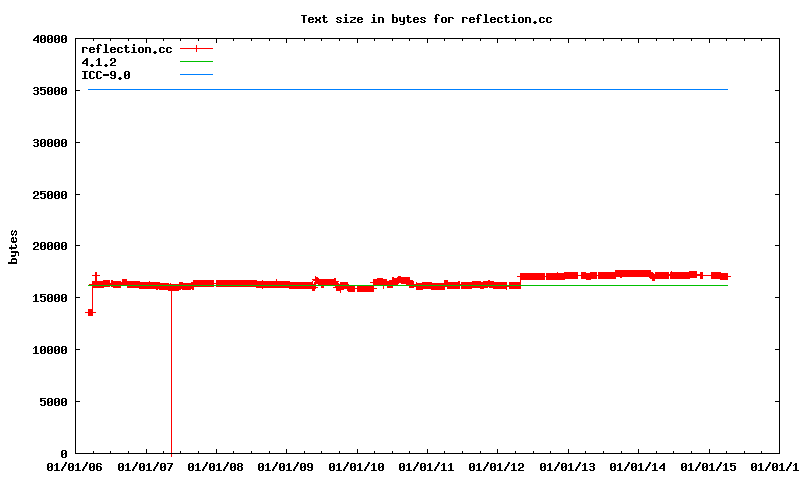
Task: Click the ICC-9.0 legend entry text
Action: pyautogui.click(x=106, y=75)
